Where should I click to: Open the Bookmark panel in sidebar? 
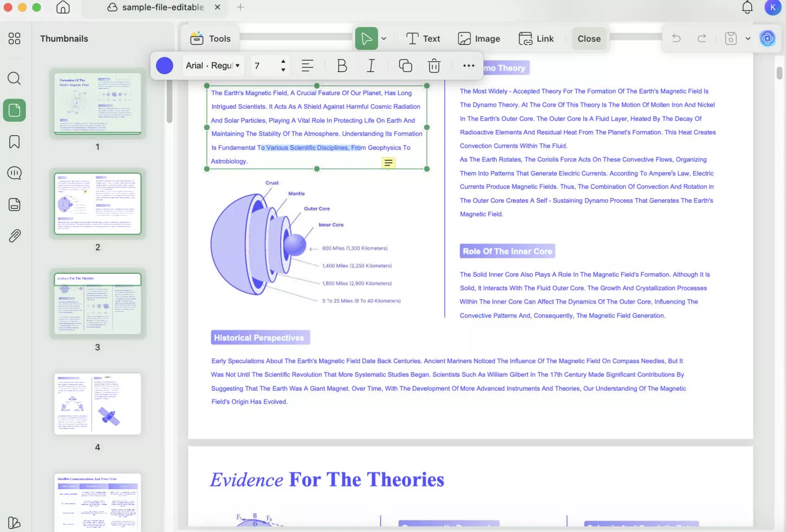click(x=14, y=141)
